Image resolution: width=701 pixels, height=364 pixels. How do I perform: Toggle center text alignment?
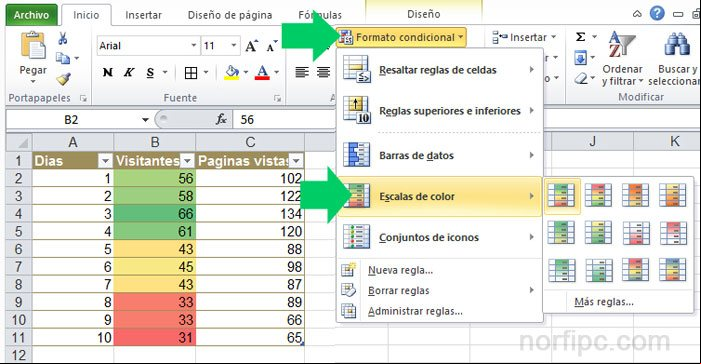pos(323,72)
